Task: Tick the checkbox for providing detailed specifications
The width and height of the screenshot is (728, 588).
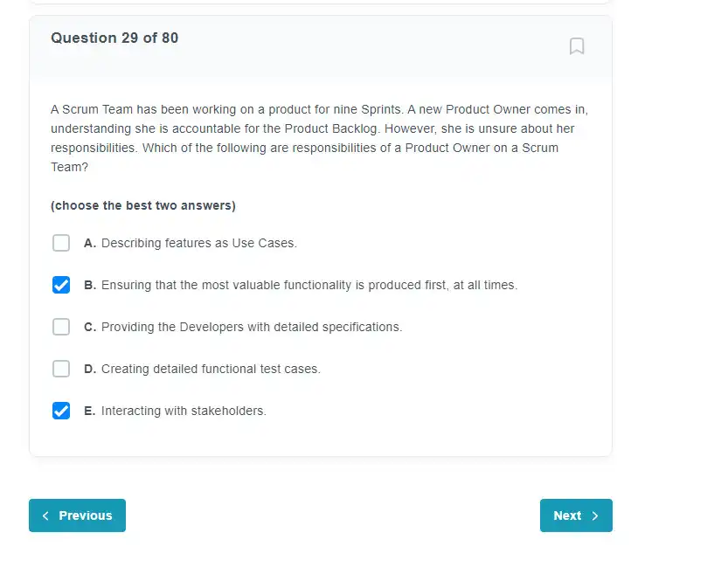Action: pyautogui.click(x=61, y=327)
